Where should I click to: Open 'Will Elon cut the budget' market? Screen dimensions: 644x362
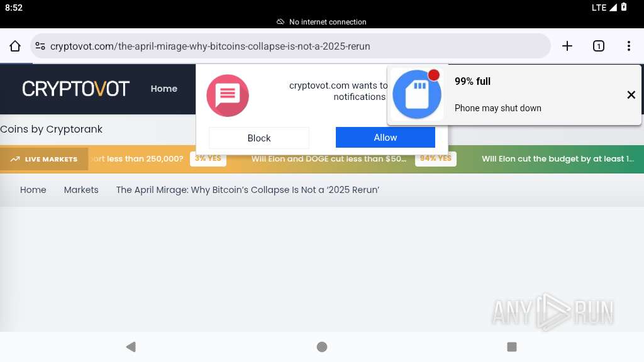point(558,159)
